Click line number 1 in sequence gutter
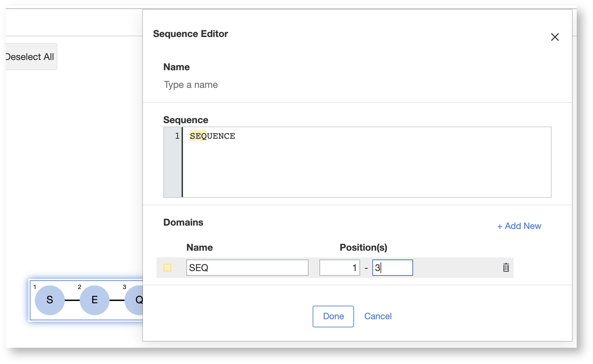 (177, 136)
